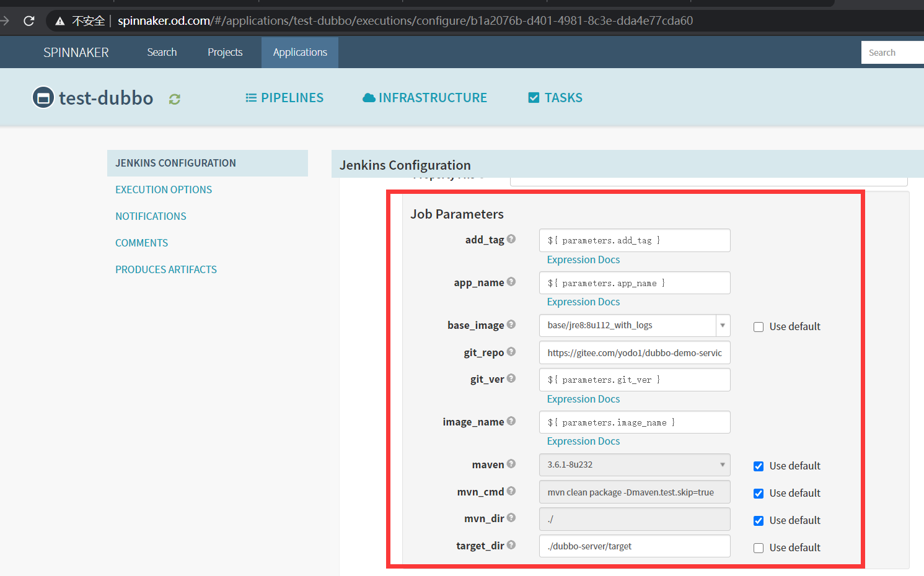This screenshot has height=576, width=924.
Task: Click the test-dubbo application icon
Action: point(43,98)
